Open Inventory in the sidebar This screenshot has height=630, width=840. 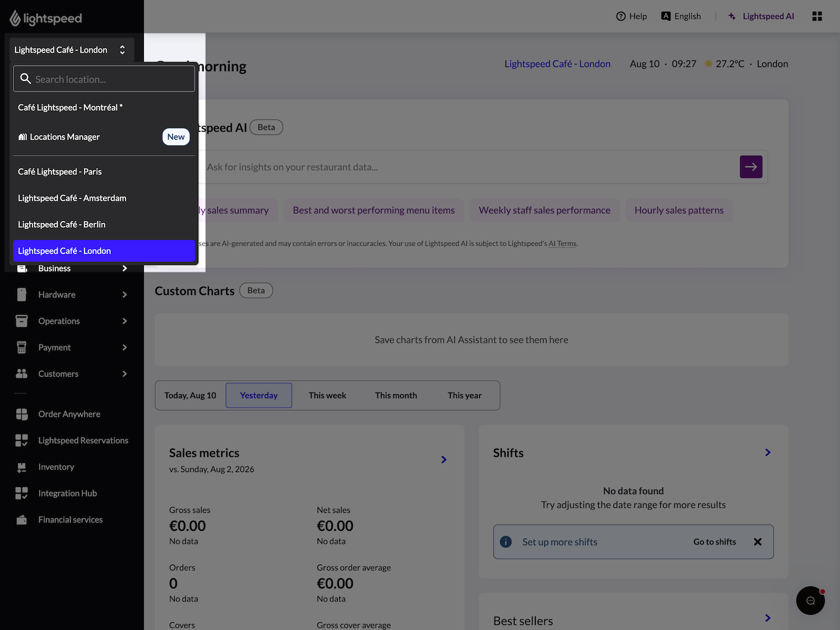click(x=56, y=467)
